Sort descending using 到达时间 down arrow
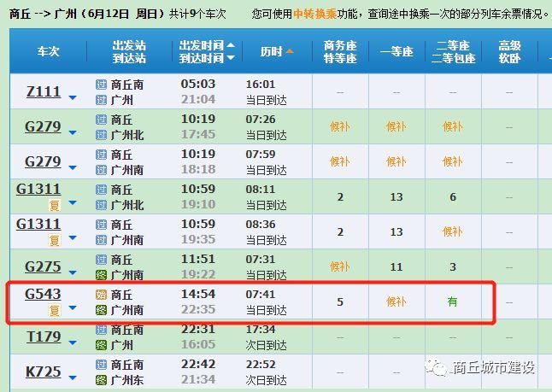 click(231, 58)
